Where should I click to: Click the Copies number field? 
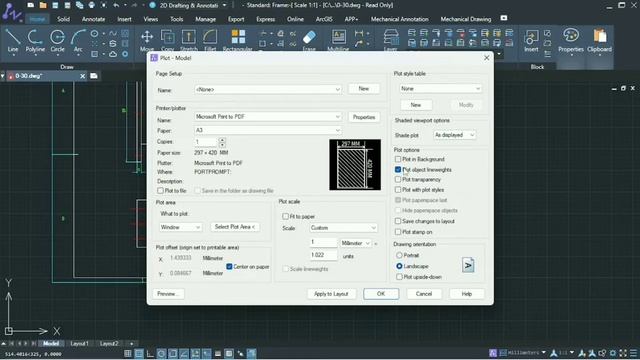click(206, 142)
